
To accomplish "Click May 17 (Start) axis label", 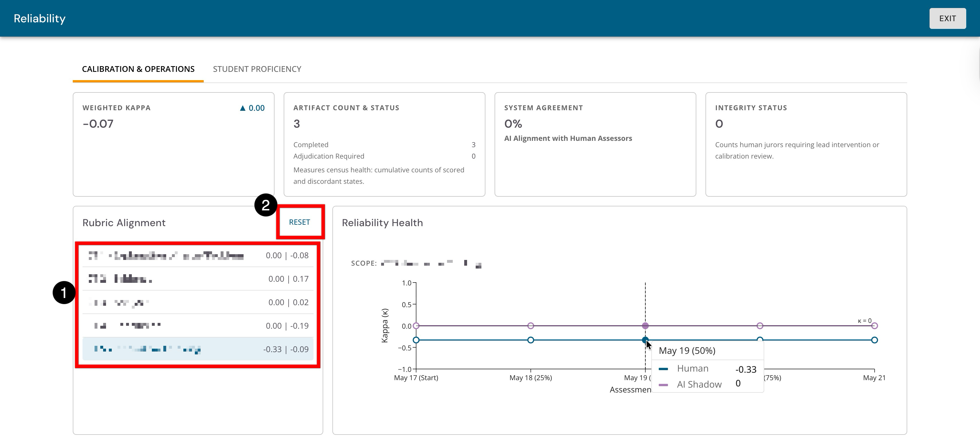I will pos(416,378).
